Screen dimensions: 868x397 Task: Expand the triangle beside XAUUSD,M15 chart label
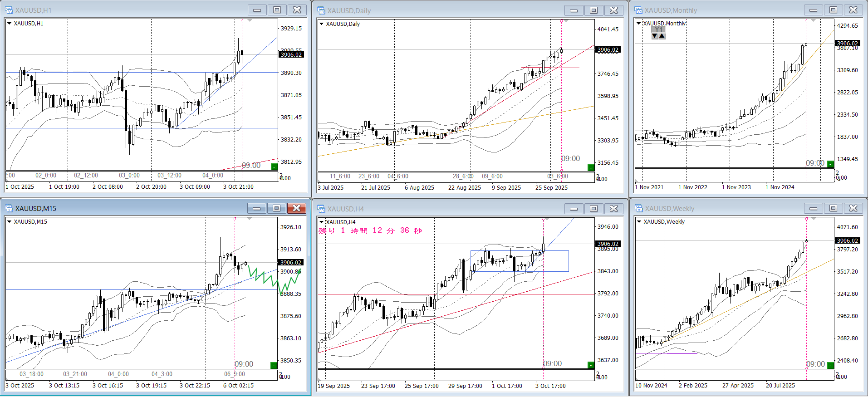9,221
